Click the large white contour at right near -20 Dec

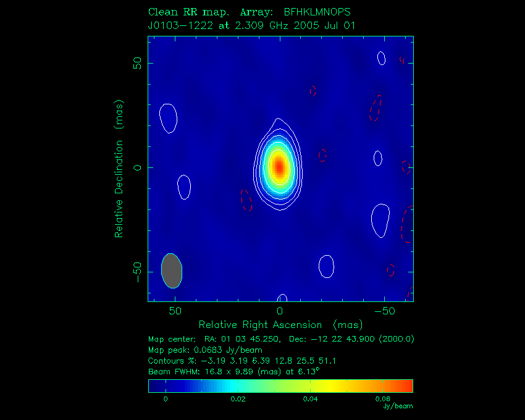coord(380,220)
